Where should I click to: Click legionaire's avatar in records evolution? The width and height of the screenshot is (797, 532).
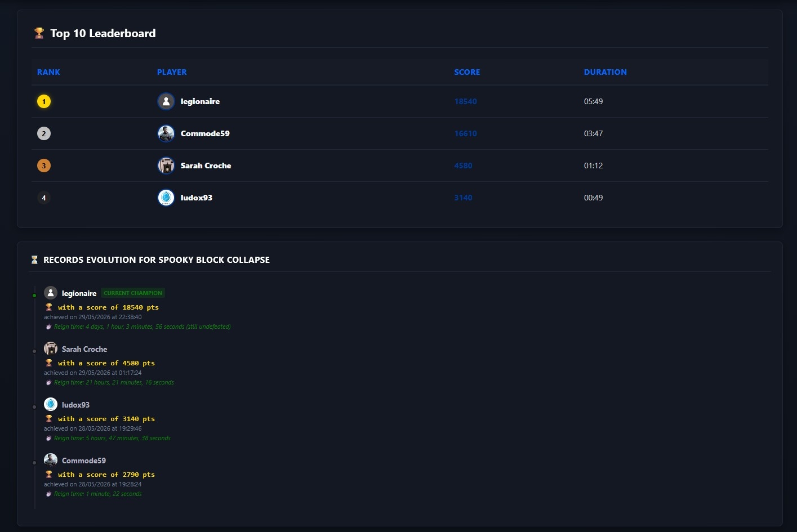51,293
